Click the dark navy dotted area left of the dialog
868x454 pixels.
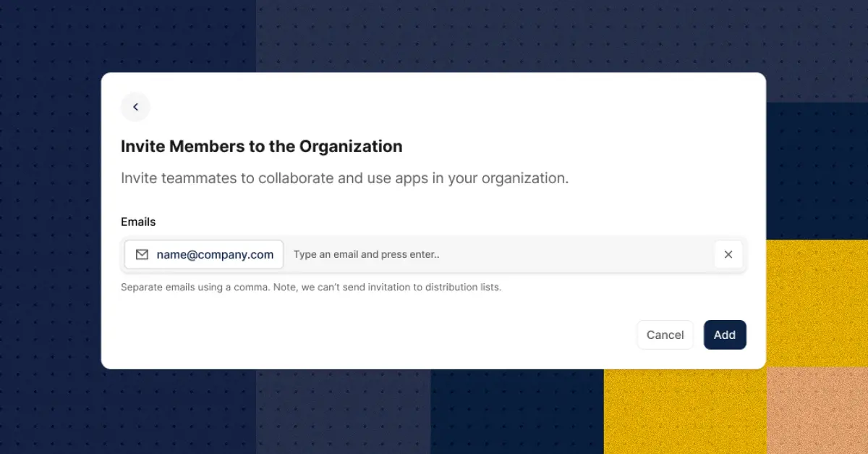pos(51,217)
